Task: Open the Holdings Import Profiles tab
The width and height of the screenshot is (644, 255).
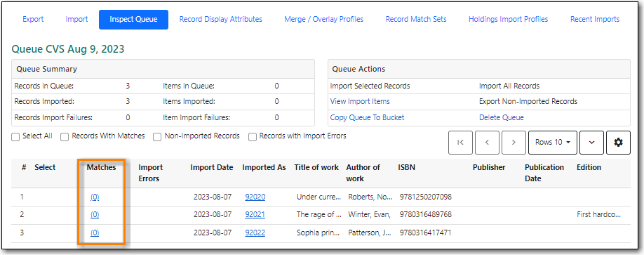Action: pos(508,20)
